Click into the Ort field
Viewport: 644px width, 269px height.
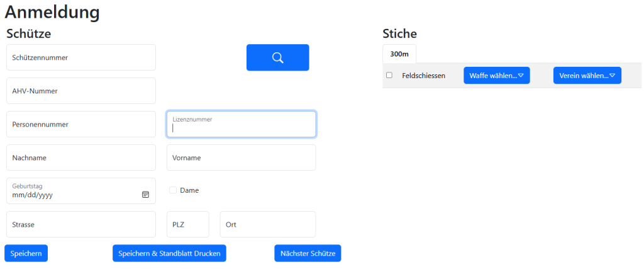(268, 224)
